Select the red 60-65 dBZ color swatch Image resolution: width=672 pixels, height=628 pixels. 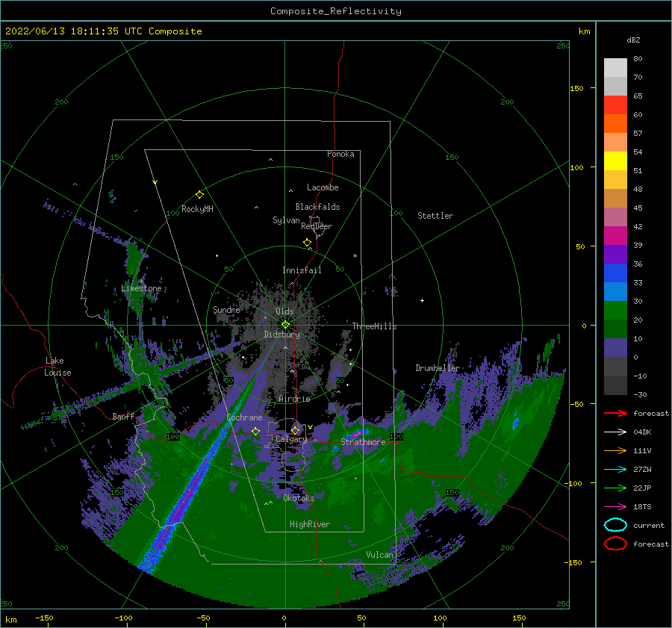tap(615, 105)
